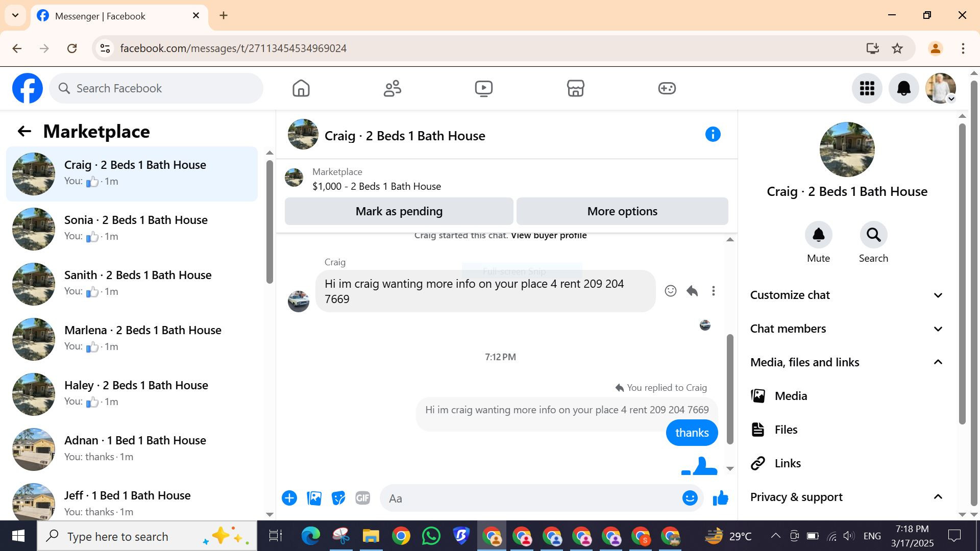
Task: Open more actions plus icon in composer
Action: point(289,498)
